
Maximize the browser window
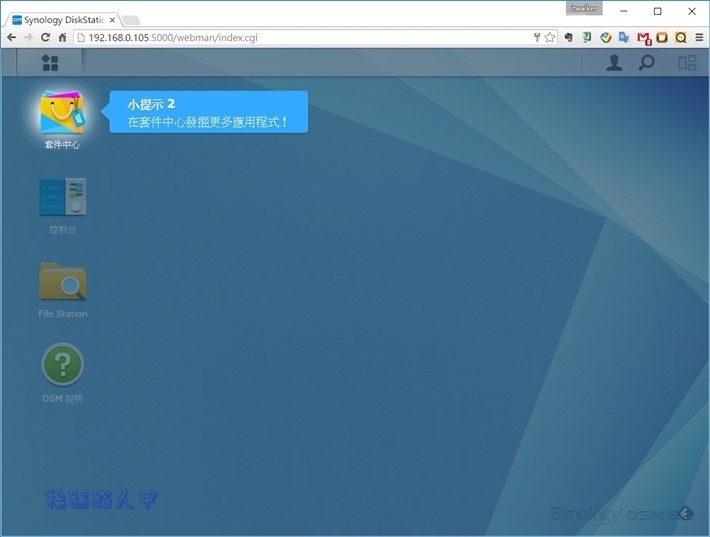point(657,11)
